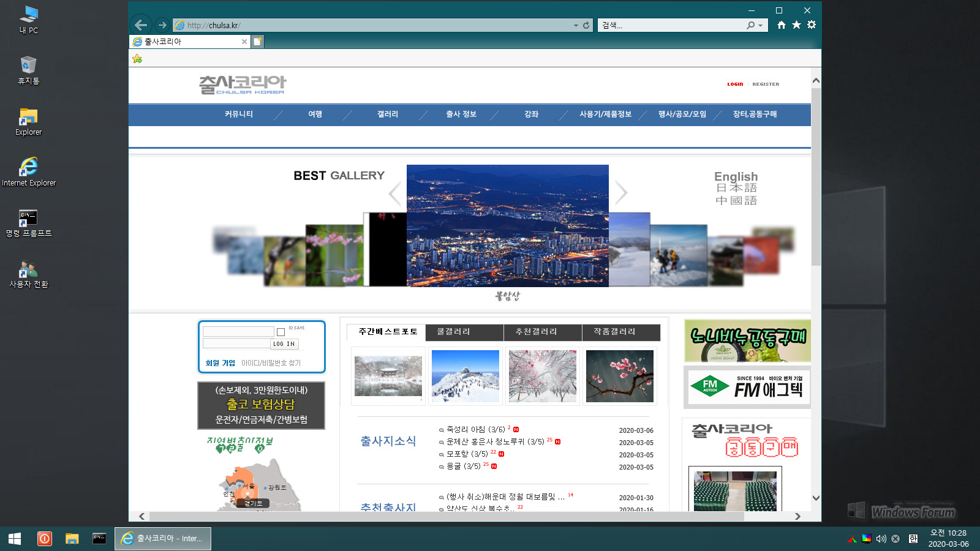The height and width of the screenshot is (551, 980).
Task: Select the 쿨갤러리 tab
Action: (464, 332)
